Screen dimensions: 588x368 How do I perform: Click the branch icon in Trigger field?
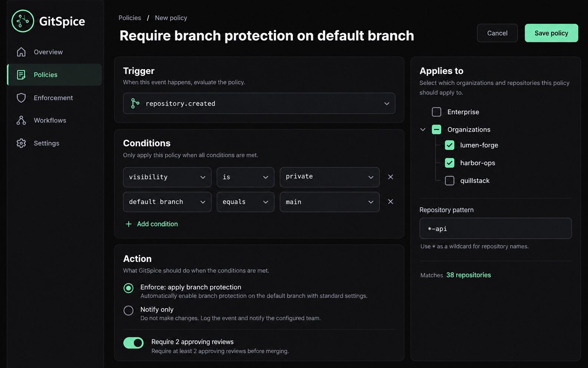[135, 103]
